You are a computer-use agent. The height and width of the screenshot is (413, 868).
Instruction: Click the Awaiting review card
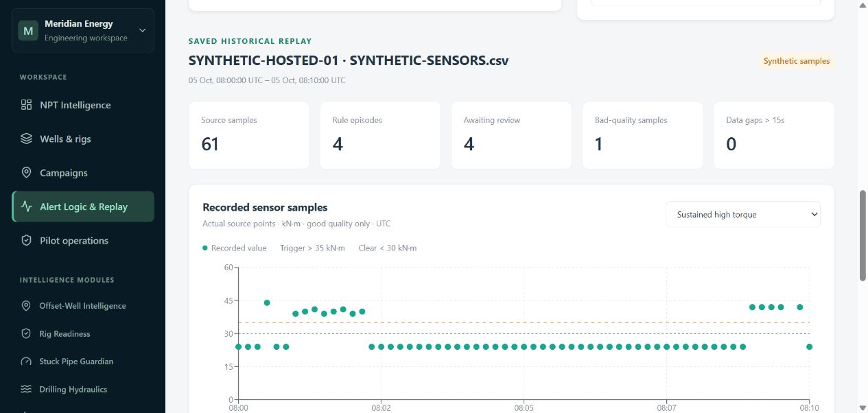[511, 135]
